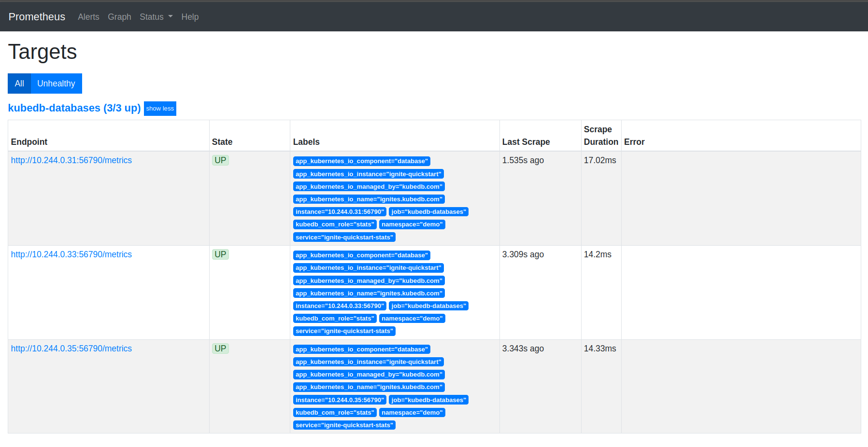This screenshot has height=447, width=868.
Task: Collapse targets with show less button
Action: (160, 109)
